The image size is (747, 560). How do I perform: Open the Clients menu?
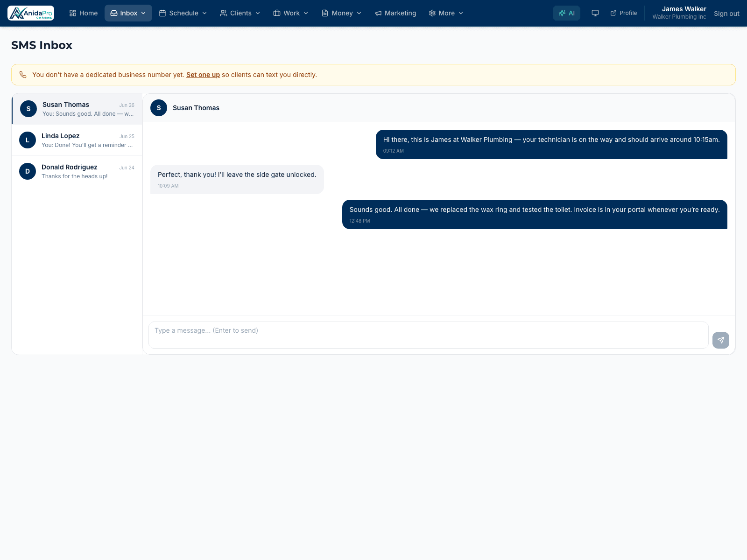tap(240, 13)
